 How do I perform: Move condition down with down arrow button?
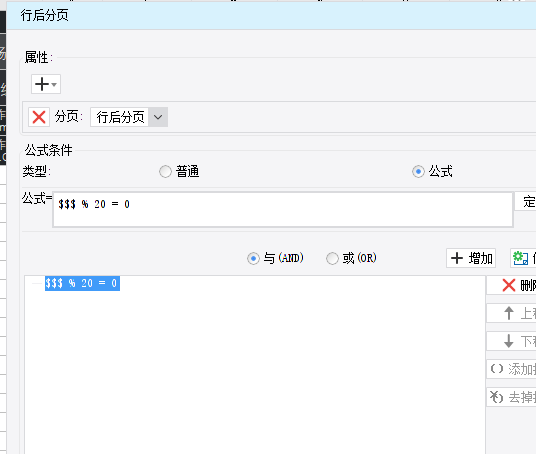(x=511, y=341)
